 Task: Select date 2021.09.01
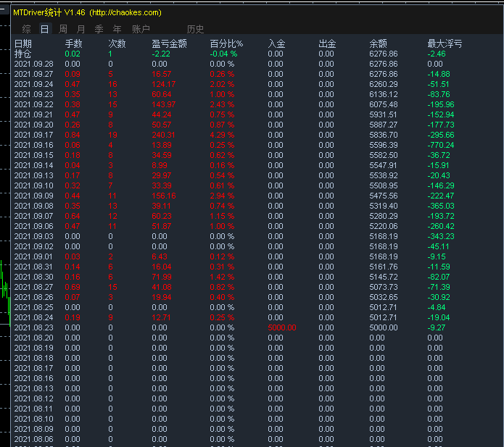click(x=34, y=257)
